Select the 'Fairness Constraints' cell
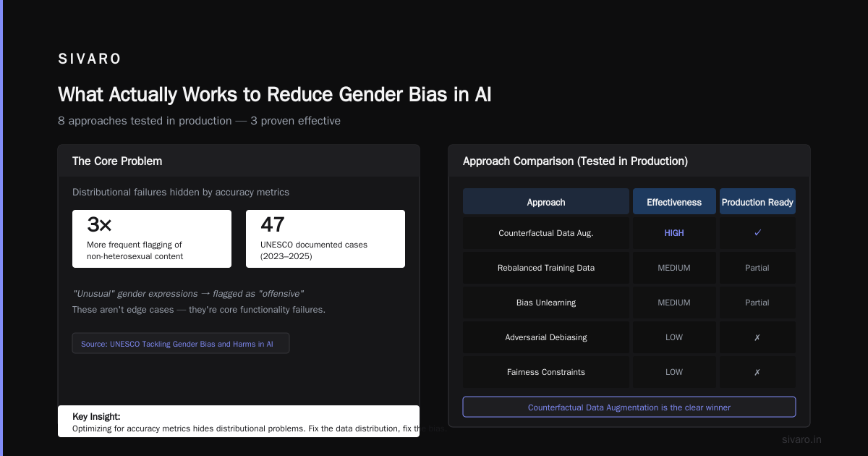The image size is (868, 456). pos(546,372)
